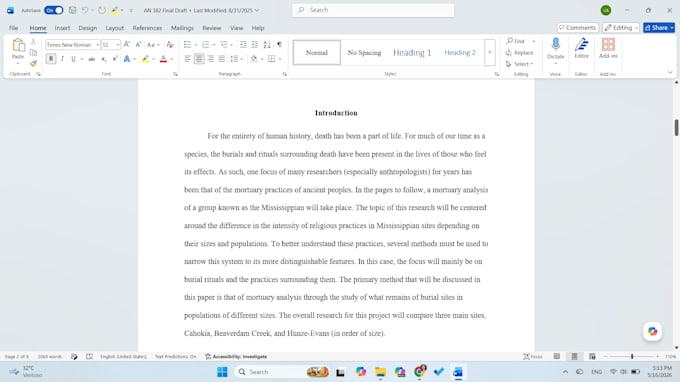Decrease paragraph indent
The width and height of the screenshot is (680, 382).
tap(243, 44)
